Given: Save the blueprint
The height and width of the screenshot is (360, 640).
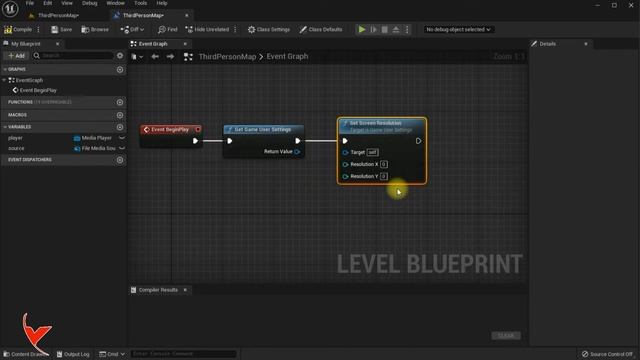Looking at the screenshot, I should [x=62, y=29].
